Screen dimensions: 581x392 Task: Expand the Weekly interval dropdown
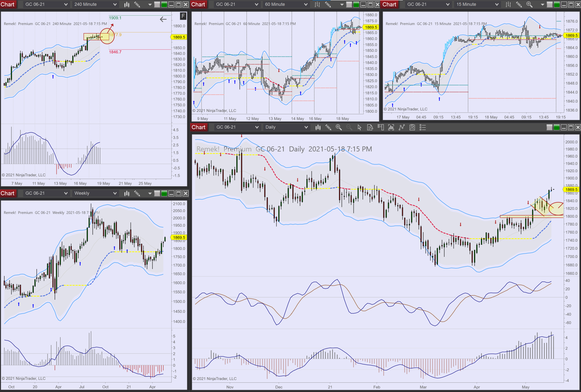[115, 193]
